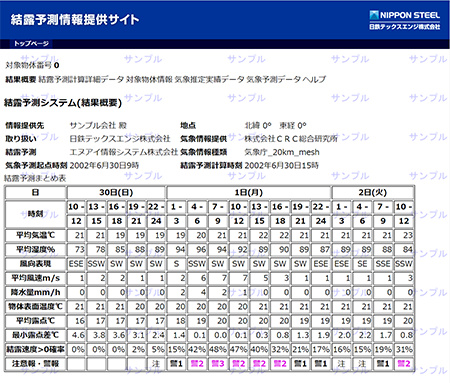
Task: Click minimum dew point difference 4.6
Action: pos(76,335)
